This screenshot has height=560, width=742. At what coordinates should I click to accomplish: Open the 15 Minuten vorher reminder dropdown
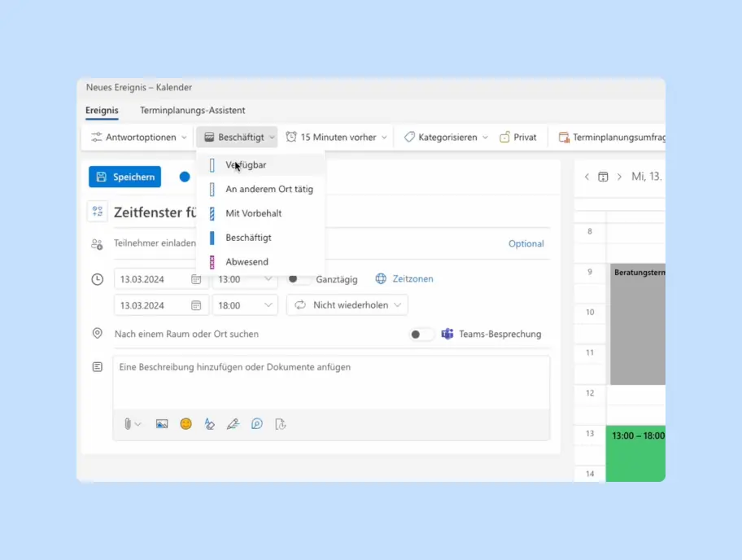pyautogui.click(x=336, y=136)
